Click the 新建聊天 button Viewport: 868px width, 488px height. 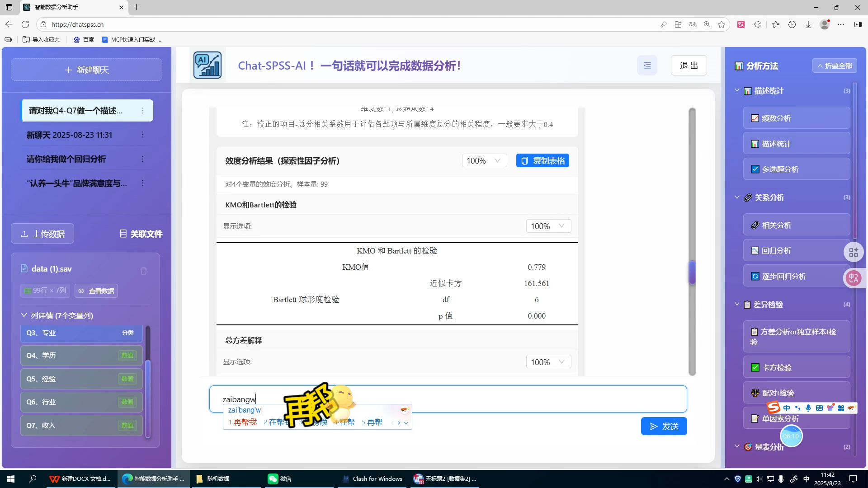86,70
